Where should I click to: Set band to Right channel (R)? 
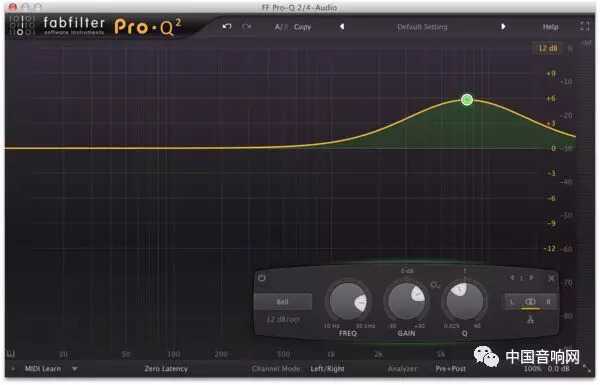(548, 302)
